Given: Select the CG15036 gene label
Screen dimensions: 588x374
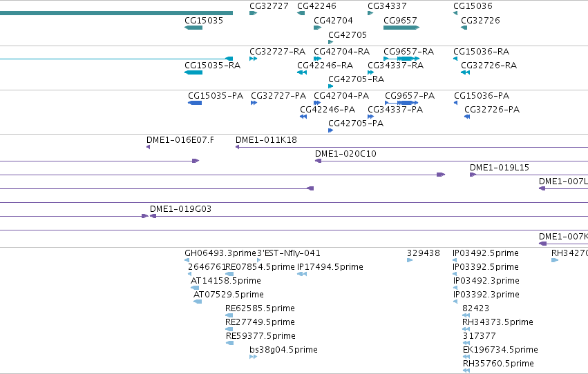Looking at the screenshot, I should (x=473, y=6).
